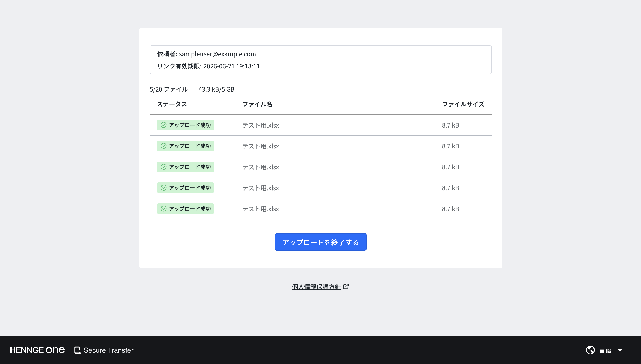Screen dimensions: 641x364
Task: Select the ファイルサイズ column header
Action: 463,104
